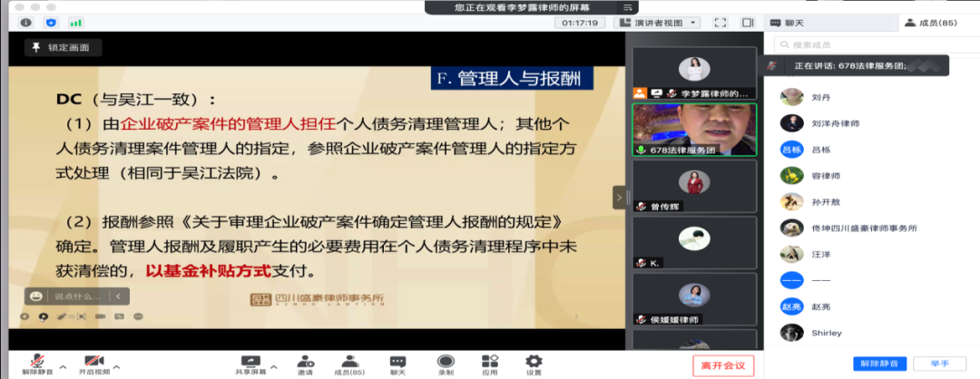The height and width of the screenshot is (379, 980).
Task: Select 曾传辉 video thumbnail
Action: (694, 186)
